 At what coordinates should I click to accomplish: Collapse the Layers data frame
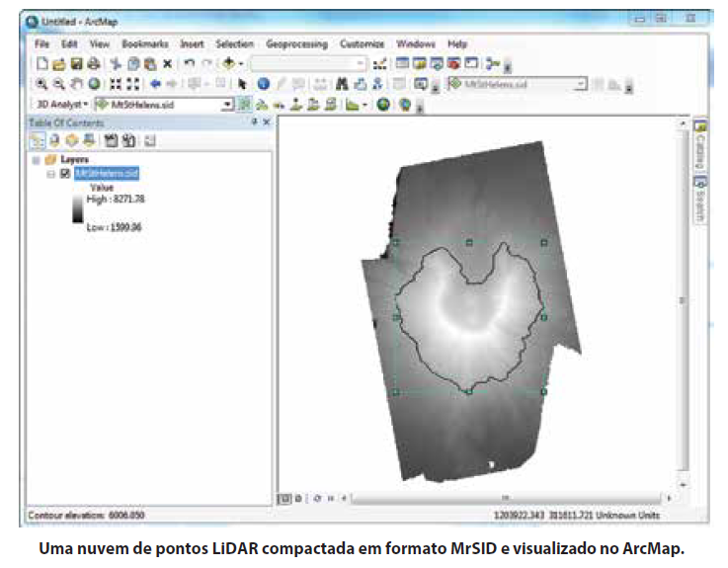click(37, 160)
